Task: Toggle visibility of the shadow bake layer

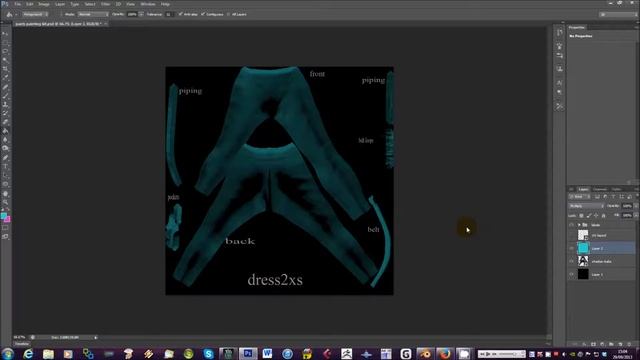Action: point(571,261)
